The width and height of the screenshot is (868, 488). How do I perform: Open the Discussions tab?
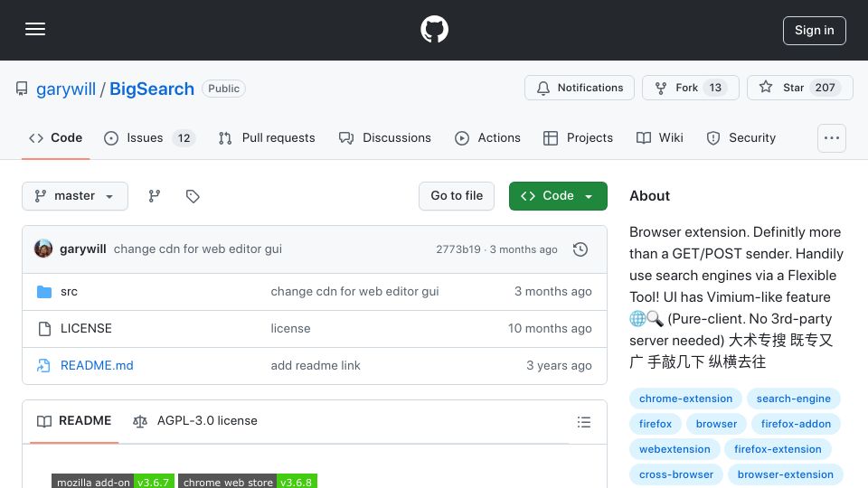point(385,137)
